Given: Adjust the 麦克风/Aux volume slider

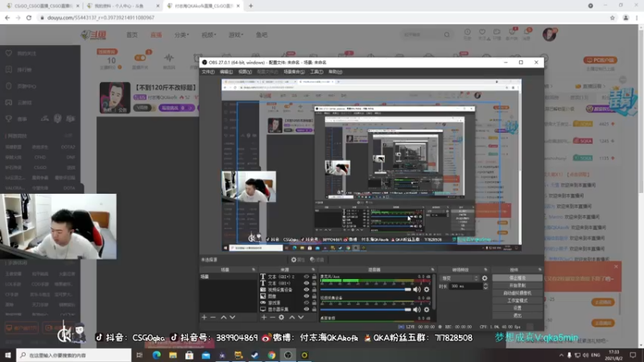Looking at the screenshot, I should (365, 290).
